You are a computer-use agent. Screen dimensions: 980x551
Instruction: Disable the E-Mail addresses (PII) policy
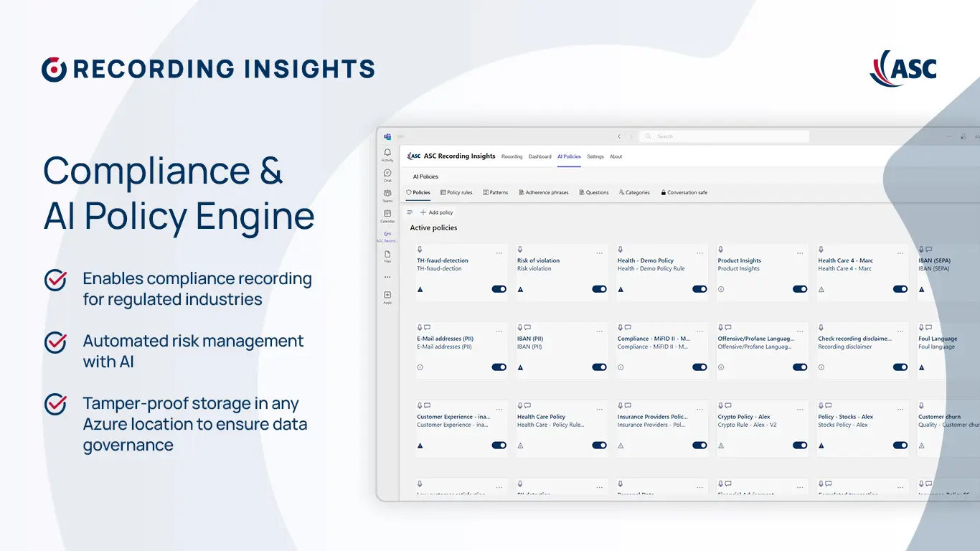click(499, 367)
